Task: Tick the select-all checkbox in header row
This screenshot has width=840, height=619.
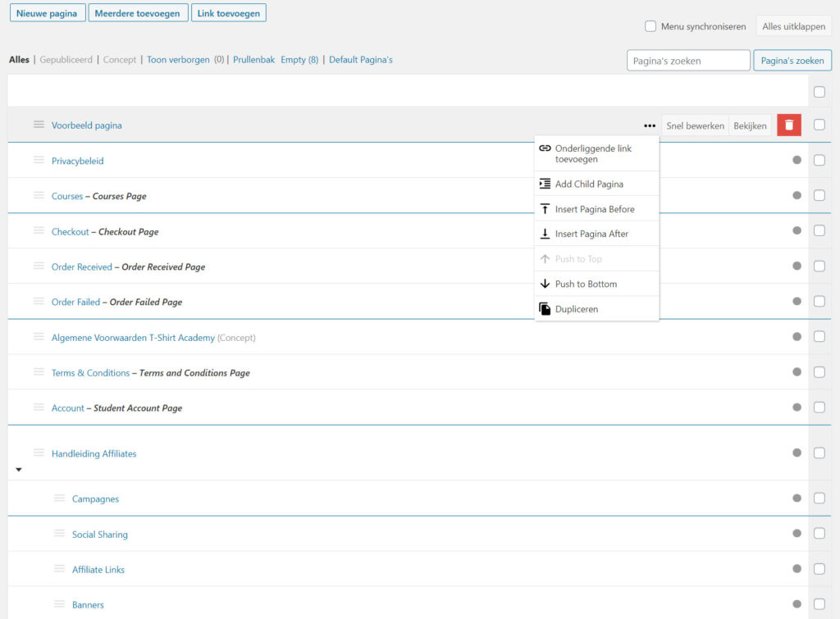Action: pyautogui.click(x=819, y=92)
